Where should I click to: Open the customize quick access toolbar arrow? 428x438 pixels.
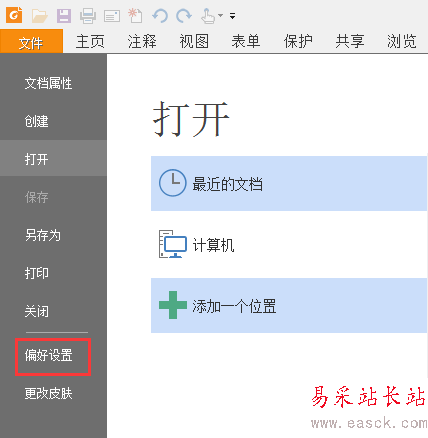pos(233,16)
